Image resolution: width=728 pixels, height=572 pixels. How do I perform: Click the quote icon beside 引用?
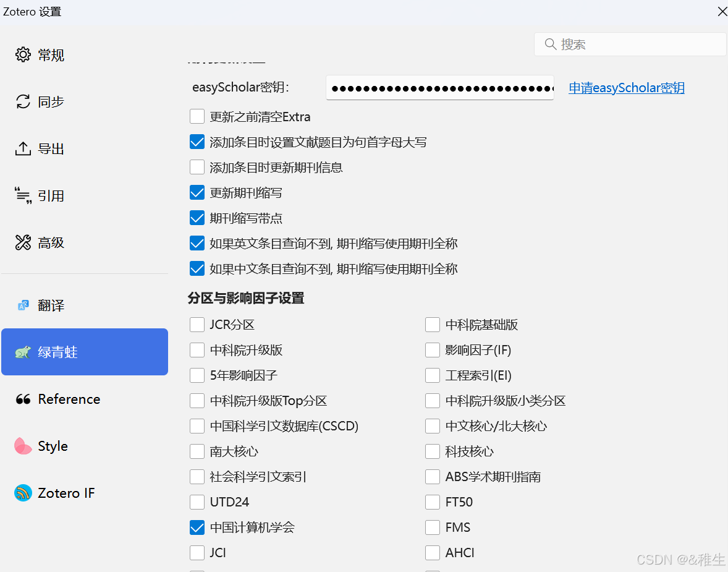point(23,195)
